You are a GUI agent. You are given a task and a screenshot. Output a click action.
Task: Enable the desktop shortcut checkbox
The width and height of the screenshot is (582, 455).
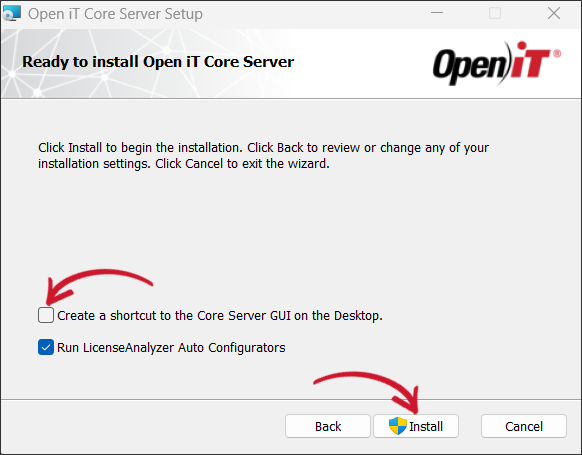46,315
